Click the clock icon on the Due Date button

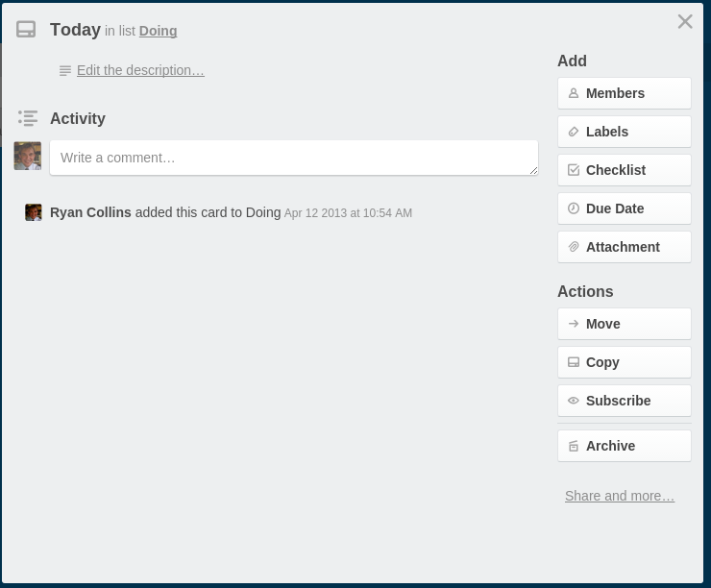574,208
